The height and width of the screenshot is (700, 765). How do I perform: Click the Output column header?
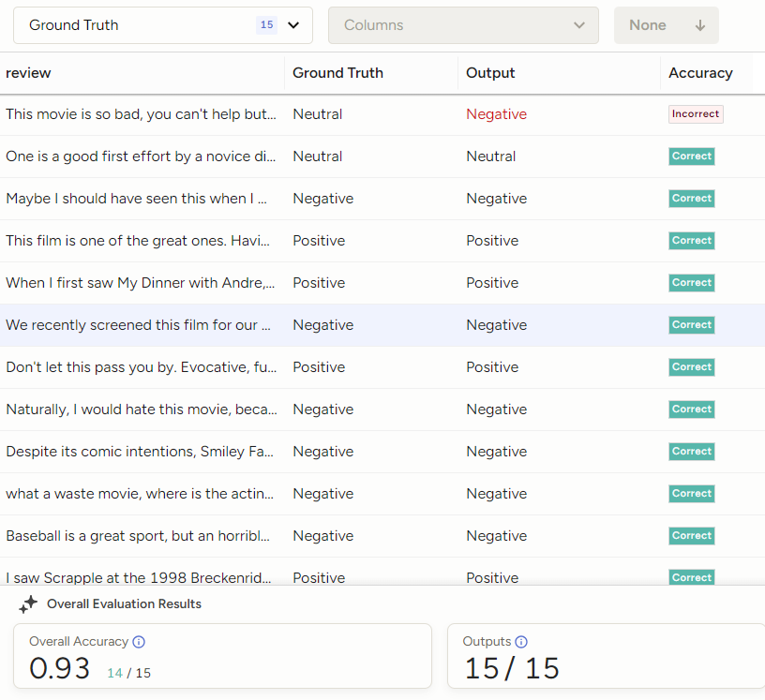coord(490,73)
